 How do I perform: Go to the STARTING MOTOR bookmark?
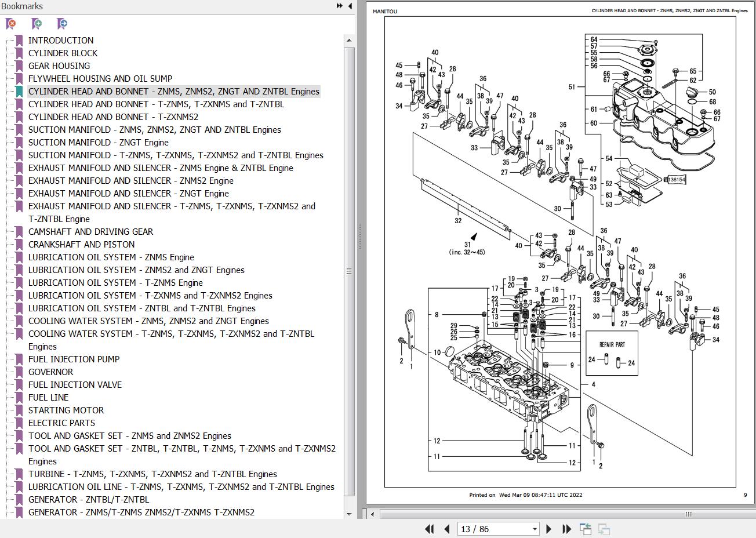[66, 410]
